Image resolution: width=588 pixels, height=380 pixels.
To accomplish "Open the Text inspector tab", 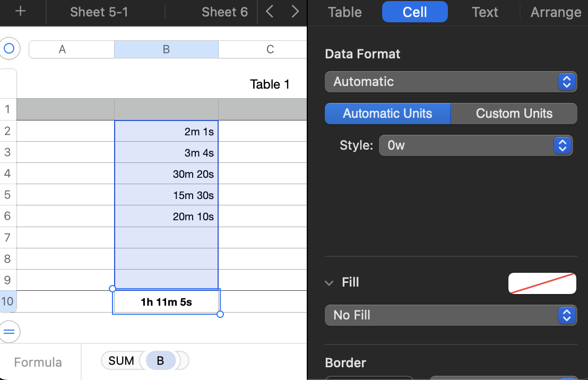I will point(485,12).
